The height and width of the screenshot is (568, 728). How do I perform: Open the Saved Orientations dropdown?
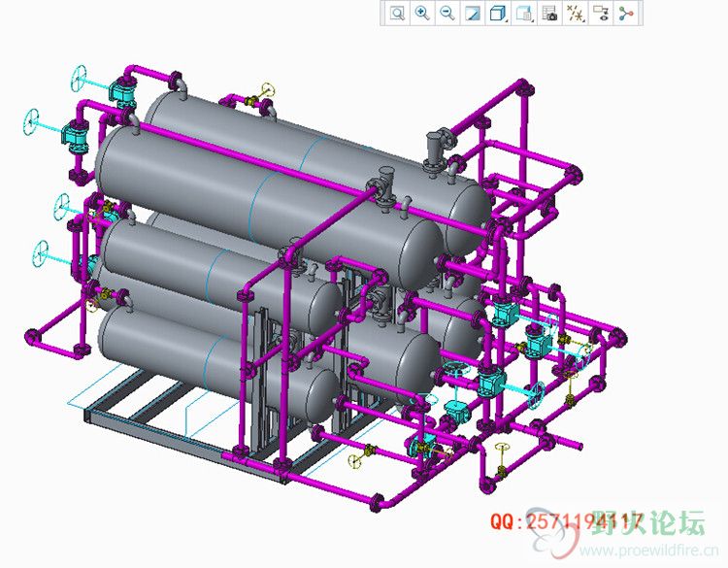(524, 13)
